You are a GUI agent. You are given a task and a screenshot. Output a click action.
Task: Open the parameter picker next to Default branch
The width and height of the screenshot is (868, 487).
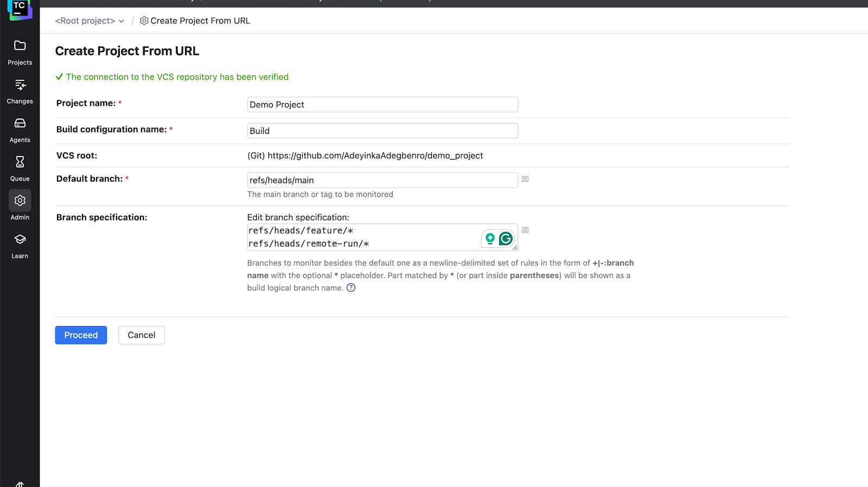pyautogui.click(x=525, y=179)
